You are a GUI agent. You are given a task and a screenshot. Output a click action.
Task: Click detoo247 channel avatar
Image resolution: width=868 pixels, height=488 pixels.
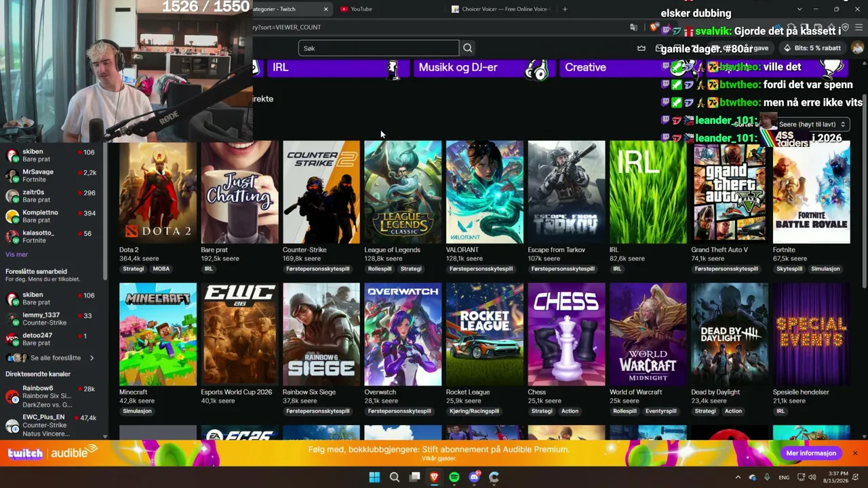point(12,340)
